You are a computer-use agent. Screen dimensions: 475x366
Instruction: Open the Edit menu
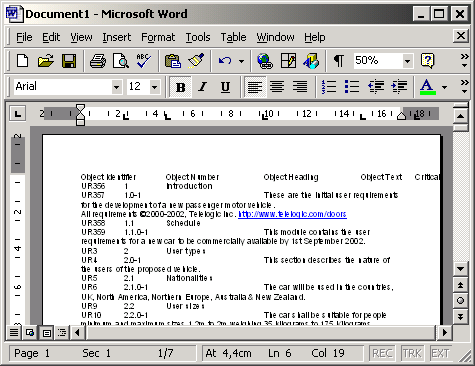tap(51, 37)
